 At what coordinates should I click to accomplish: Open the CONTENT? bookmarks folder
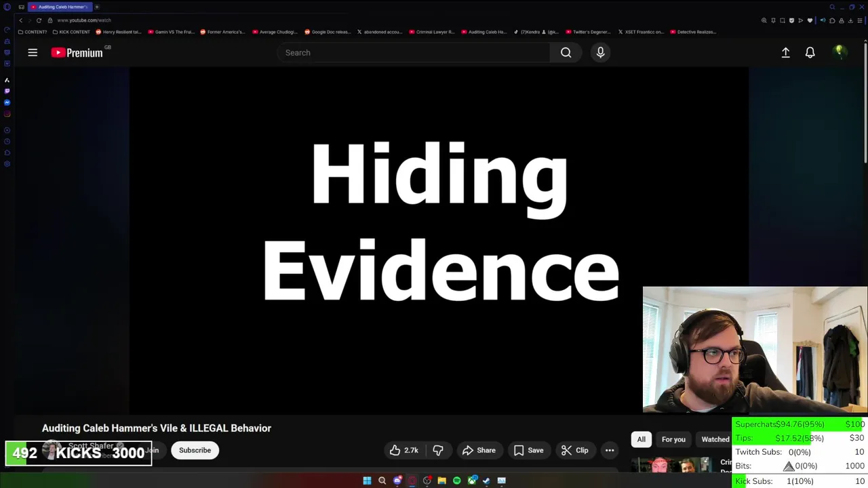click(x=33, y=32)
